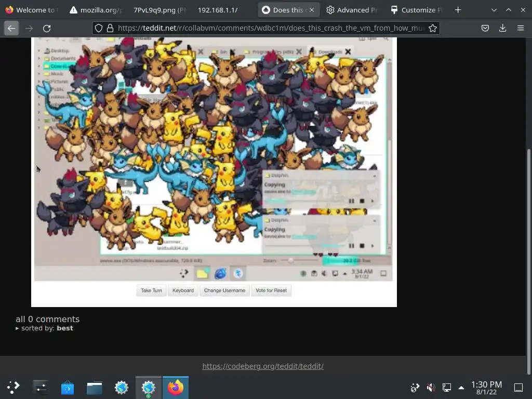Show desktop via panel corner button

click(x=518, y=388)
